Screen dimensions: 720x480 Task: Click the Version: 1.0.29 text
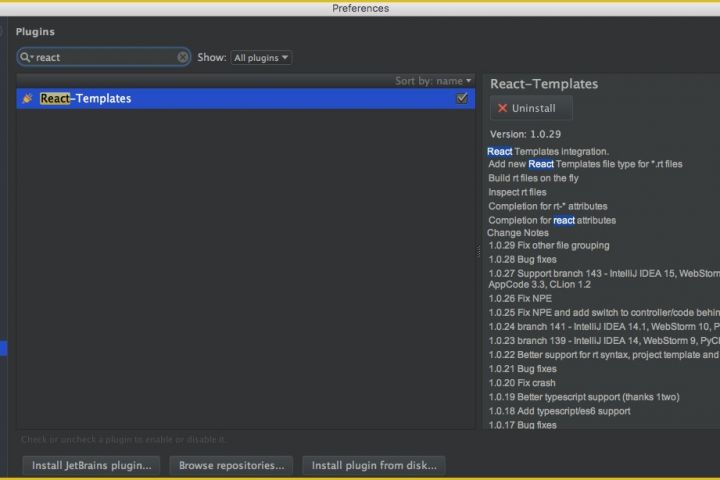pyautogui.click(x=525, y=134)
